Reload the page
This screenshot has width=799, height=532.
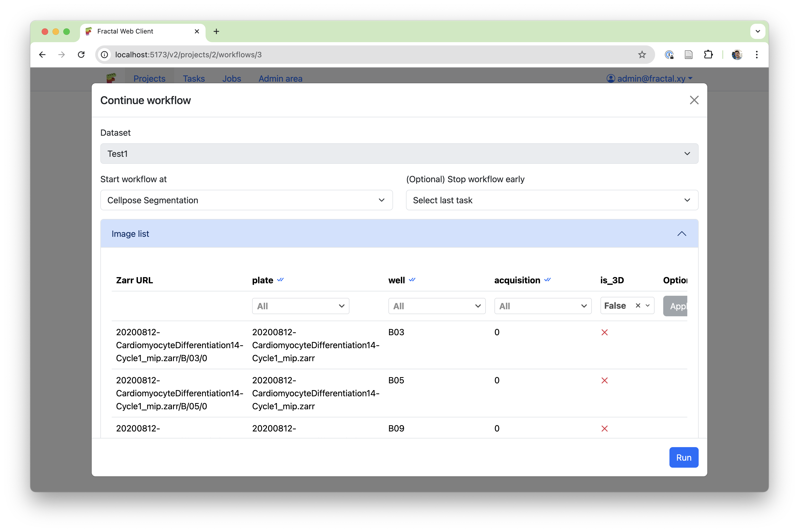point(81,55)
